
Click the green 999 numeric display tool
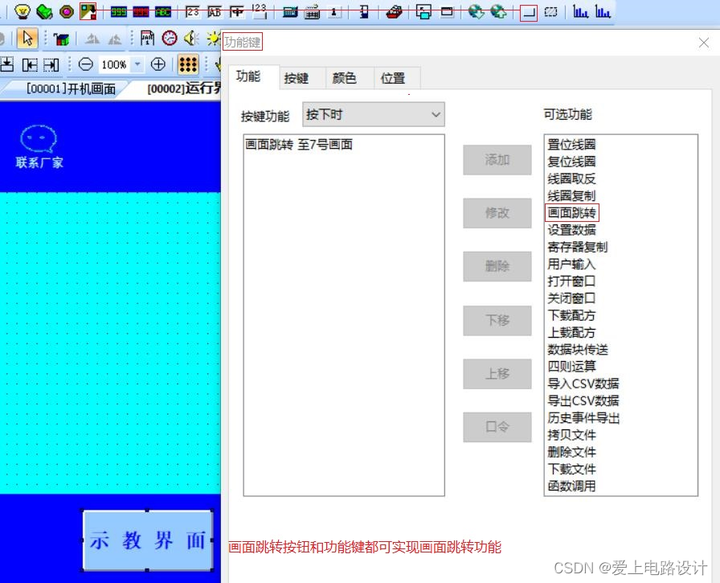coord(118,12)
